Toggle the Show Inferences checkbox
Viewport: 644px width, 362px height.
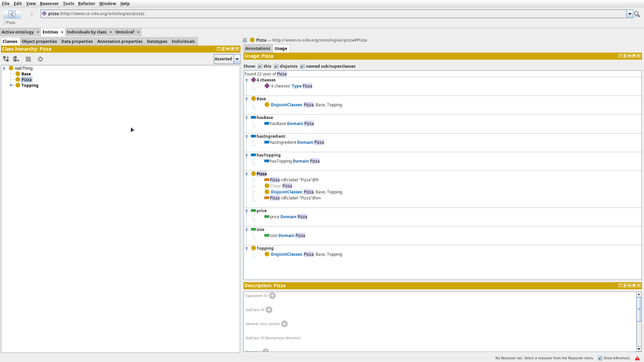coord(600,358)
